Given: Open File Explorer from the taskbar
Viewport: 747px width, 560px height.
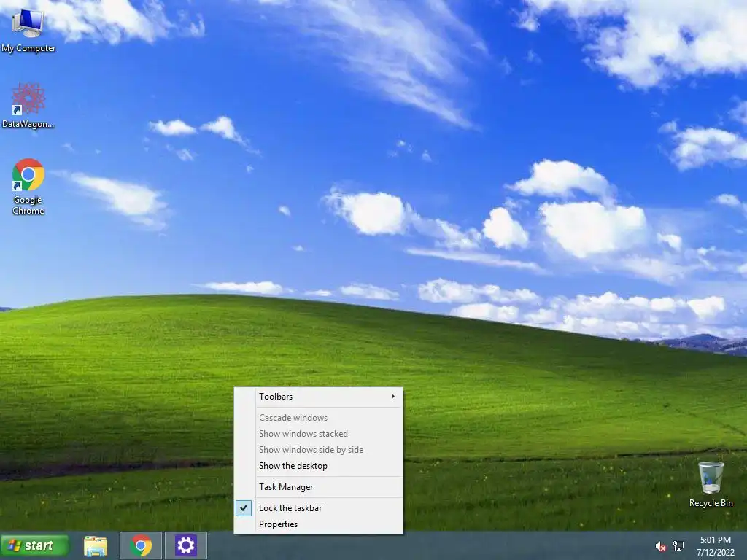Looking at the screenshot, I should pyautogui.click(x=96, y=545).
